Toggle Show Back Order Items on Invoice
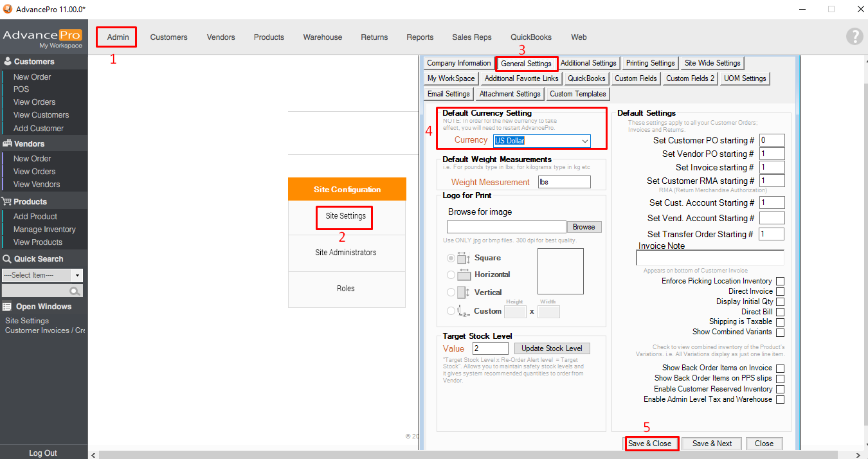Viewport: 868px width, 459px height. tap(780, 368)
